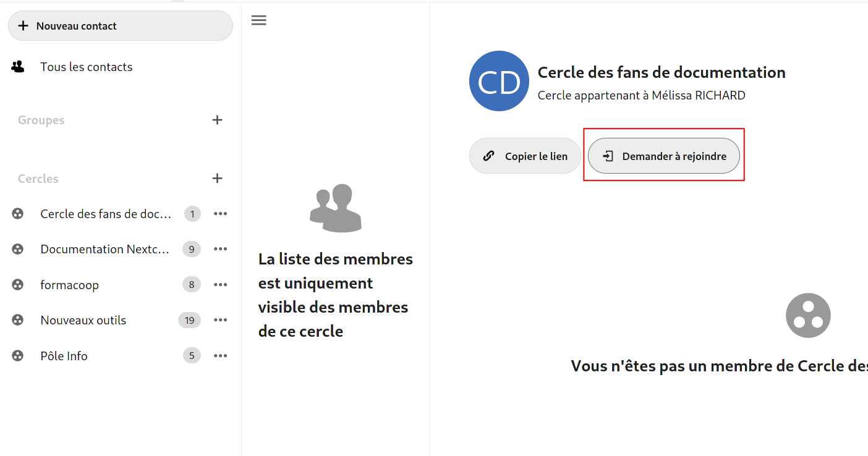Click the link icon on Copier le lien
Viewport: 868px width, 456px height.
tap(490, 156)
